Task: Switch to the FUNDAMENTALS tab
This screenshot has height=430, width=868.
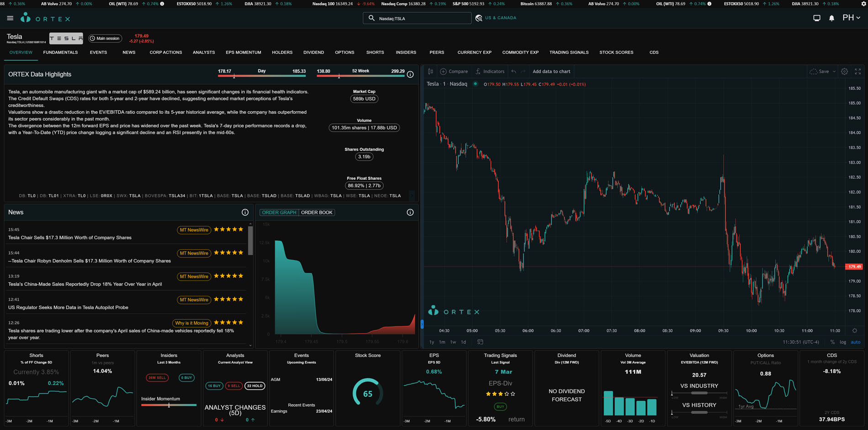Action: [x=60, y=52]
